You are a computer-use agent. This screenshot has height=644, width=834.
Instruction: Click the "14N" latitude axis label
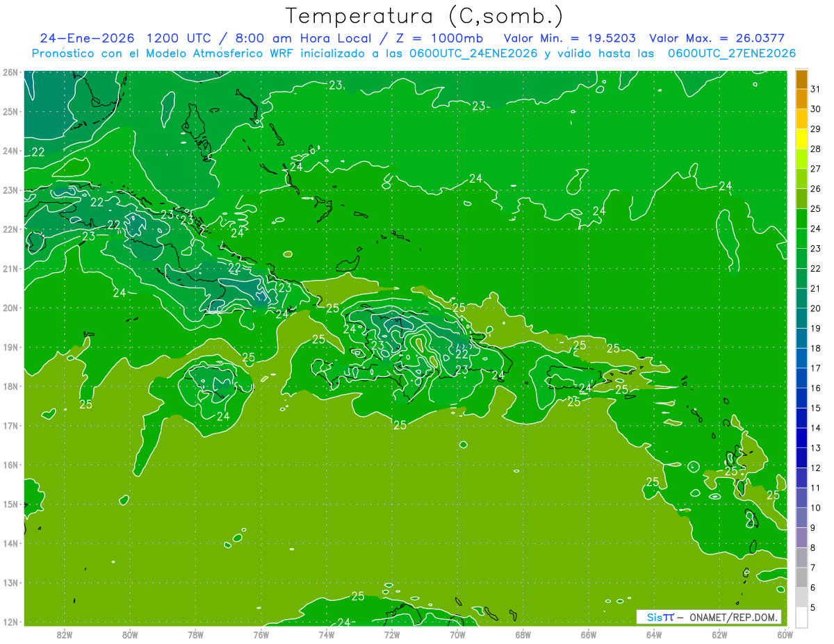coord(10,543)
